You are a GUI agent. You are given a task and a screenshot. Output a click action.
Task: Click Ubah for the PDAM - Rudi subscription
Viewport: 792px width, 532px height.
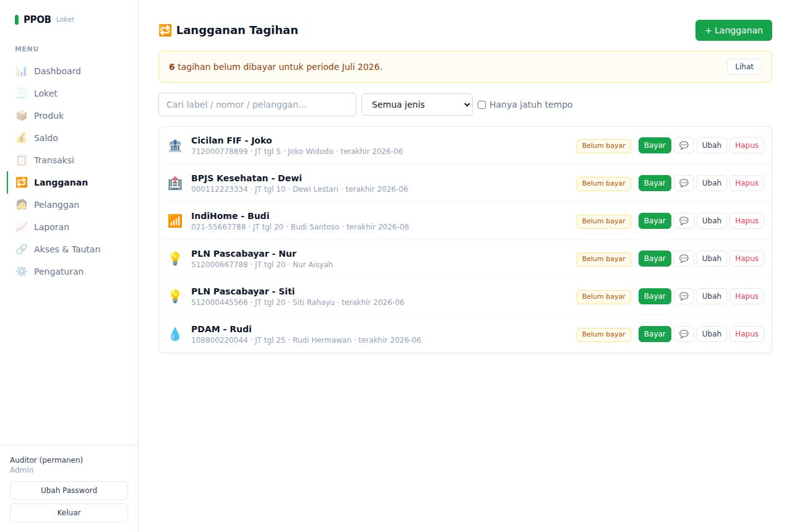point(712,334)
